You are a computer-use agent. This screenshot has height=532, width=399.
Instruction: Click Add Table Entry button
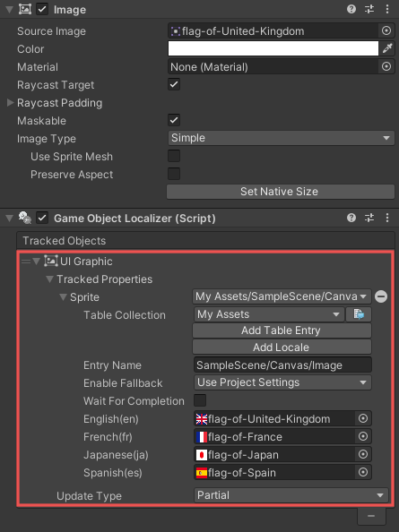click(x=282, y=330)
